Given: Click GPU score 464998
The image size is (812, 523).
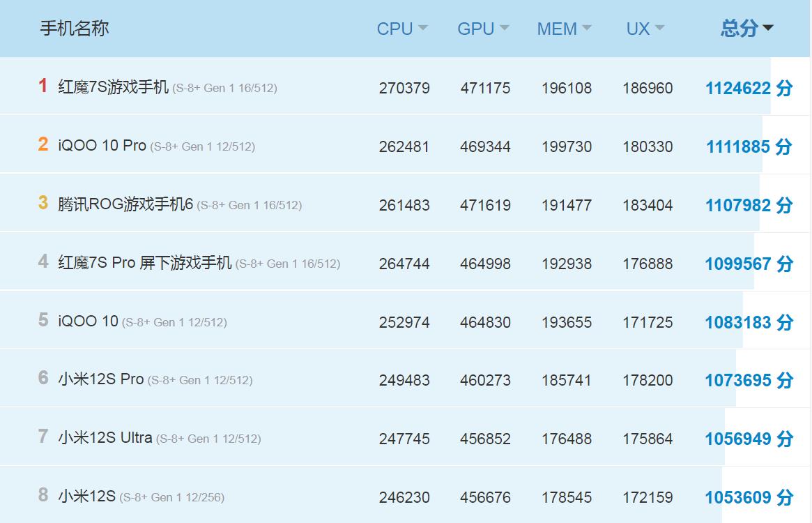Looking at the screenshot, I should click(485, 264).
